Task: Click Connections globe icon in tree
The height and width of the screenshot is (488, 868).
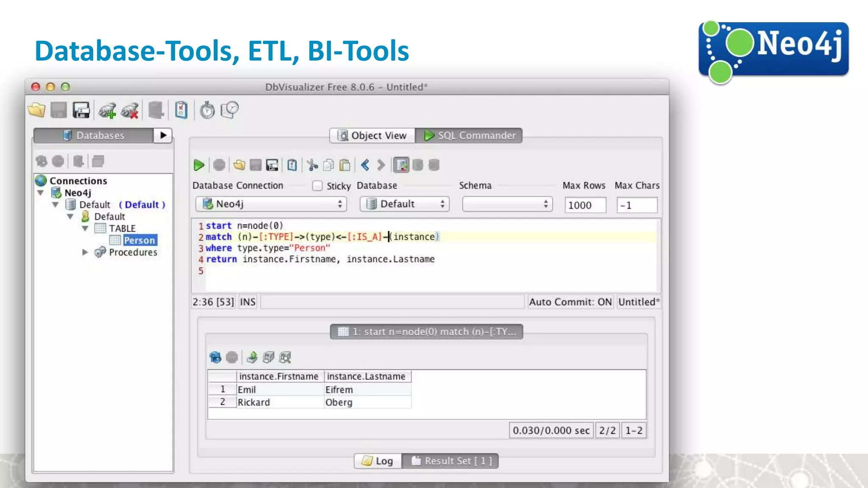Action: tap(41, 181)
